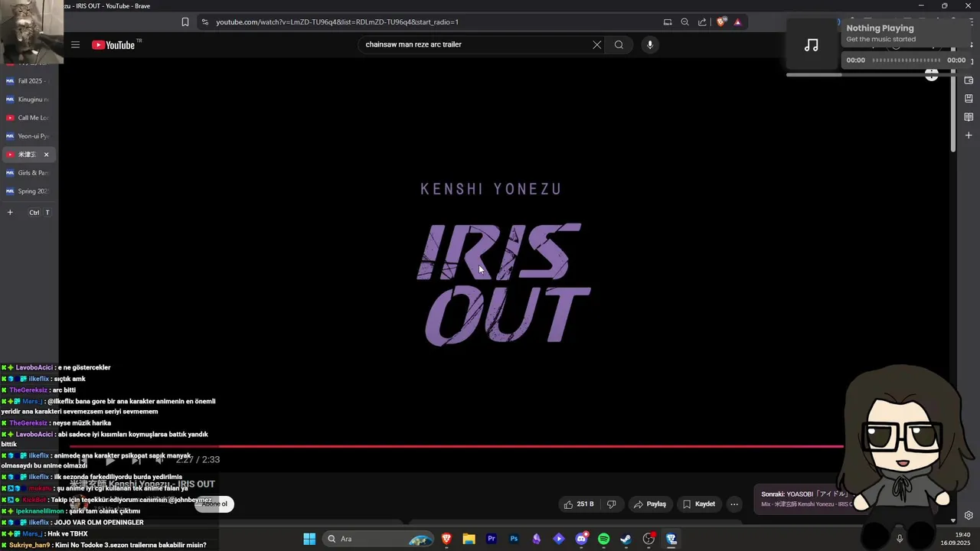The width and height of the screenshot is (980, 551).
Task: Open the three-dot more actions menu
Action: [x=734, y=504]
